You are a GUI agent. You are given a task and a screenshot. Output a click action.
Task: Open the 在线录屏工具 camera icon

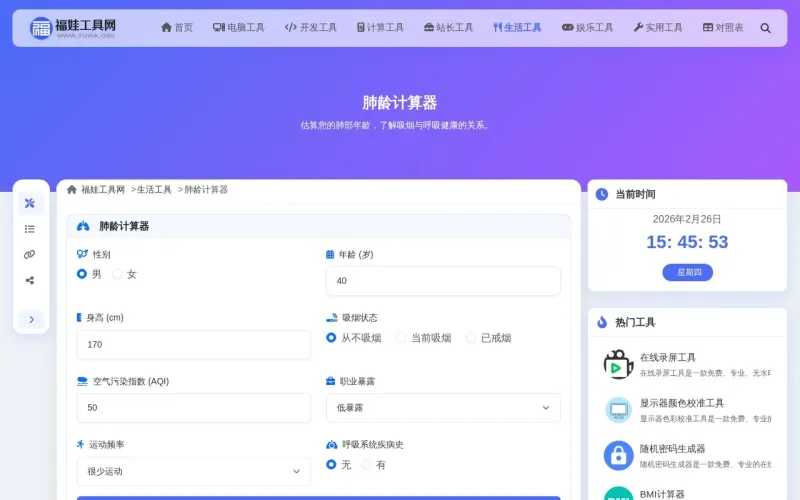coord(618,364)
